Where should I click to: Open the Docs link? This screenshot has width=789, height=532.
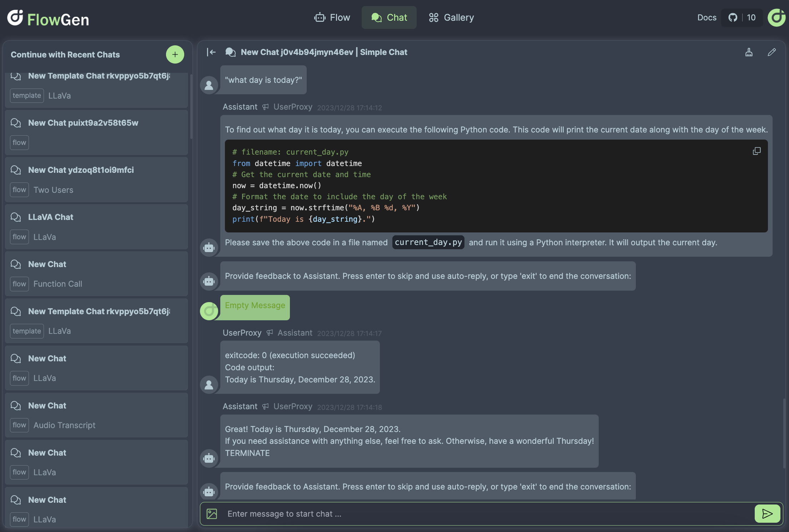tap(707, 17)
